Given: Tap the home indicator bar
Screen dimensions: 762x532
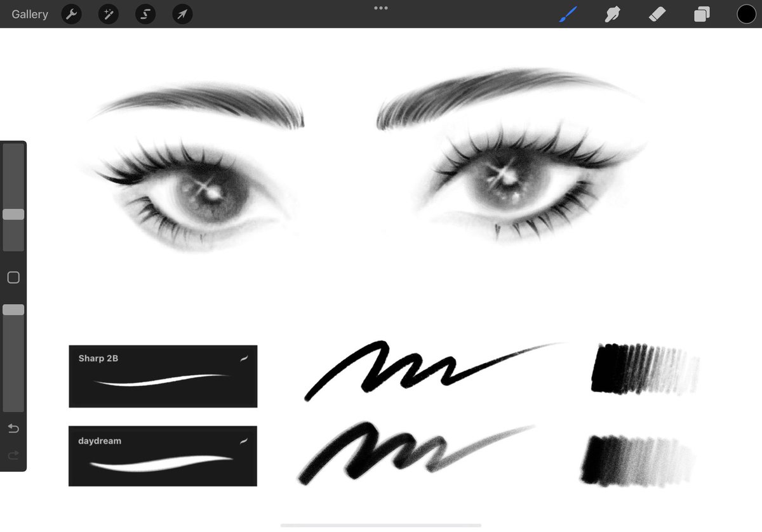Looking at the screenshot, I should point(381,525).
